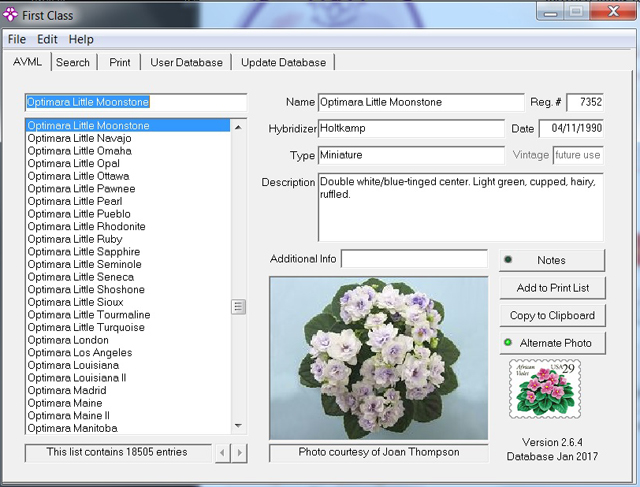
Task: Click the Hybridizer field
Action: 411,129
